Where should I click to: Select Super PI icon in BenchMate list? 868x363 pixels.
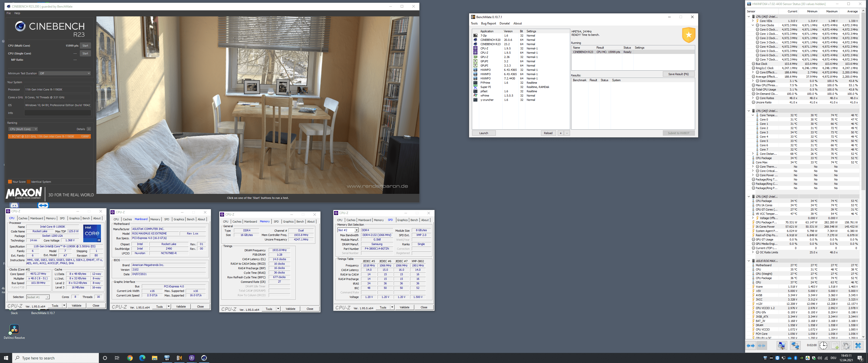click(x=475, y=87)
